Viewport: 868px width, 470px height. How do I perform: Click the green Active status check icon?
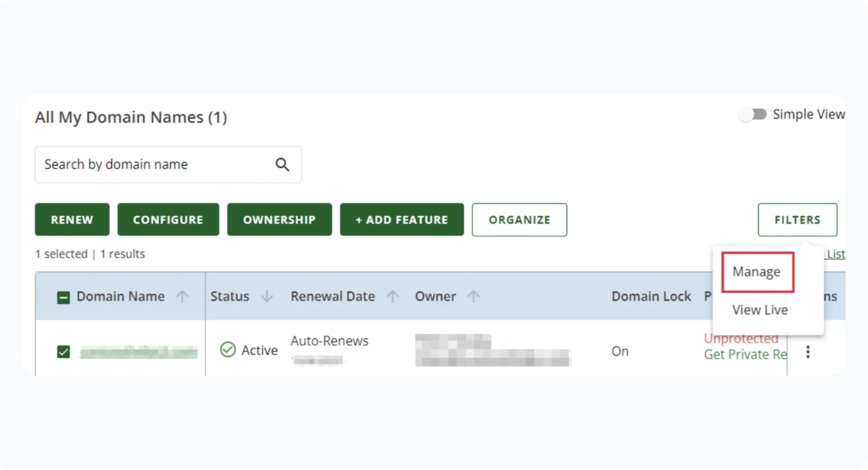[x=228, y=349]
